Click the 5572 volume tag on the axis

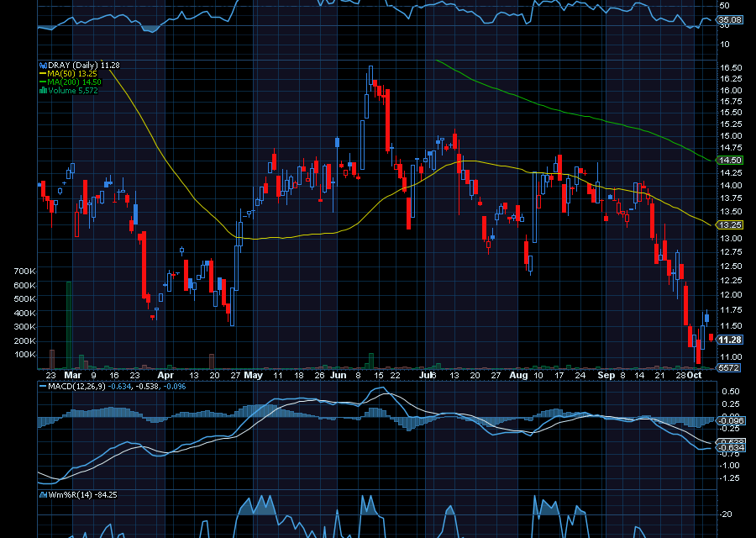[728, 367]
